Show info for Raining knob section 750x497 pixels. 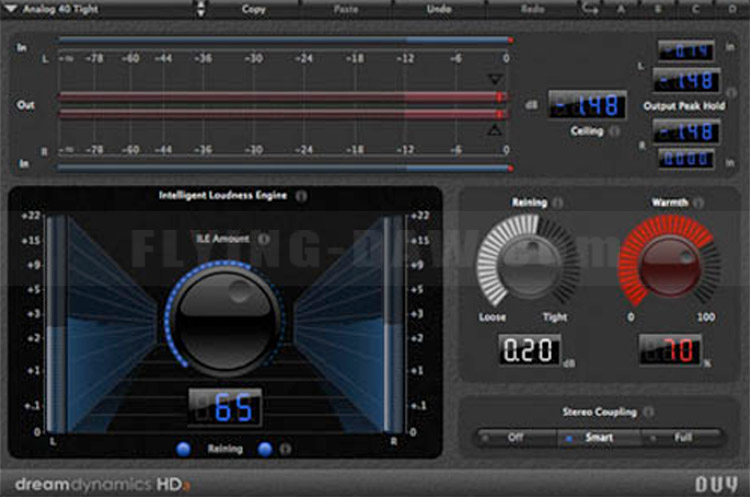[x=557, y=203]
